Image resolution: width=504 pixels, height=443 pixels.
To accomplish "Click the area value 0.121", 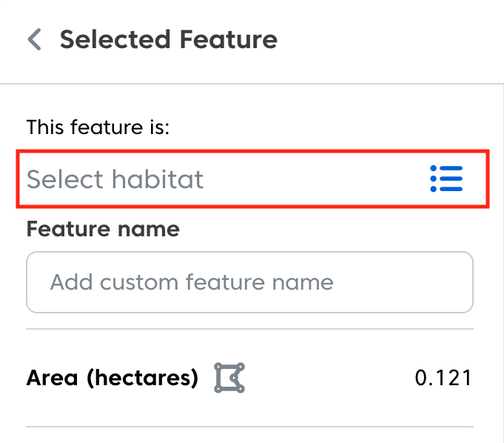I will click(x=443, y=379).
